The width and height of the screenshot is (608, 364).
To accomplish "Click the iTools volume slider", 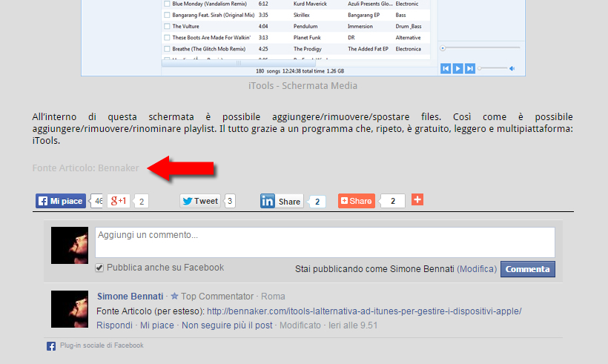I will (x=492, y=68).
